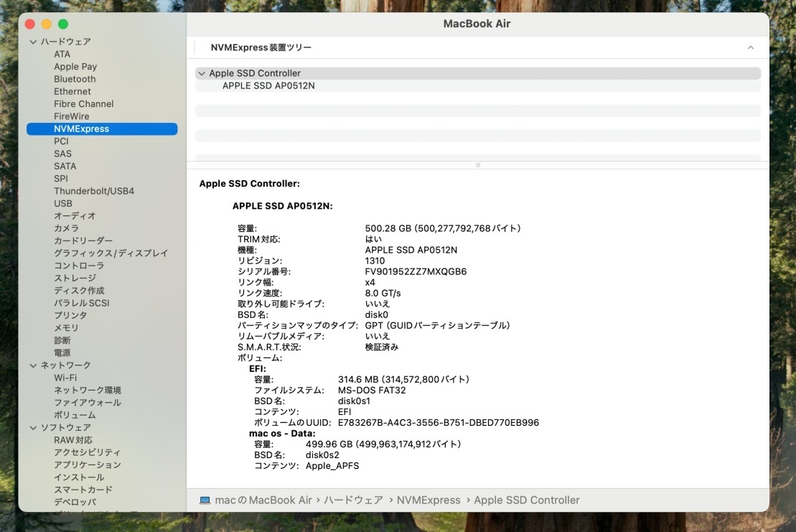Select カメラ in the sidebar
This screenshot has width=796, height=532.
pyautogui.click(x=67, y=228)
